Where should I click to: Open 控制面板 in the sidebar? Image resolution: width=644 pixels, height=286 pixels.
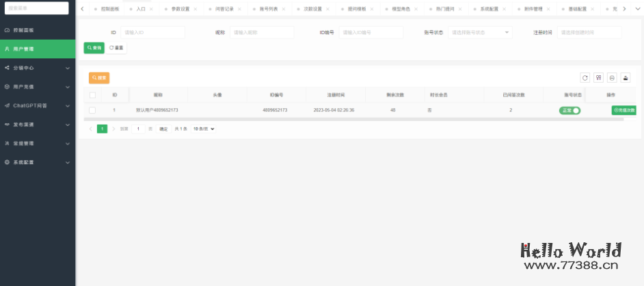click(x=38, y=30)
